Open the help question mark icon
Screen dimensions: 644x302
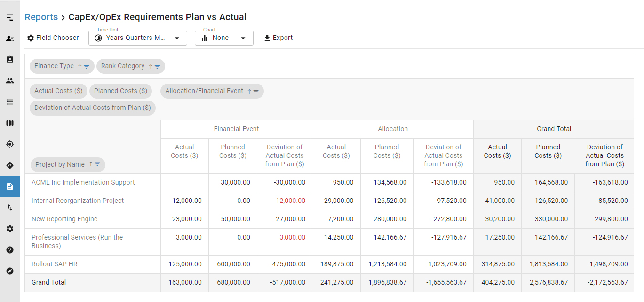pyautogui.click(x=10, y=250)
